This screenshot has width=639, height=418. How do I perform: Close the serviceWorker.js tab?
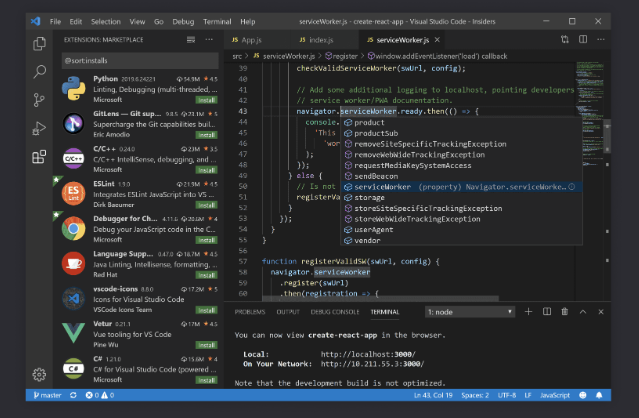tap(437, 40)
